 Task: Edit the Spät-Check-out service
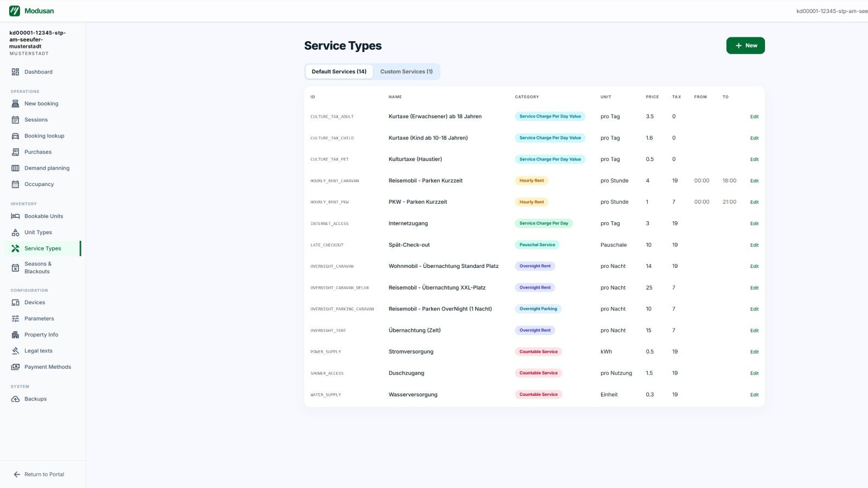(754, 245)
